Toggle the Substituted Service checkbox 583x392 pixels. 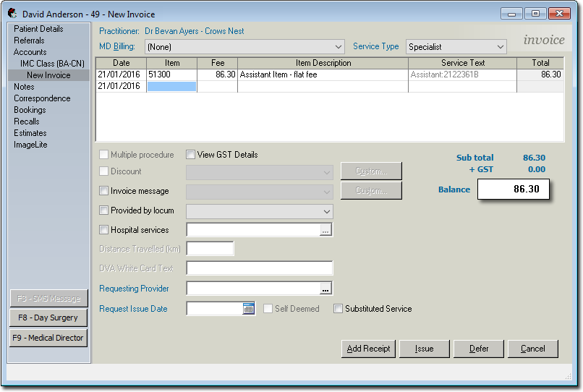tap(339, 309)
